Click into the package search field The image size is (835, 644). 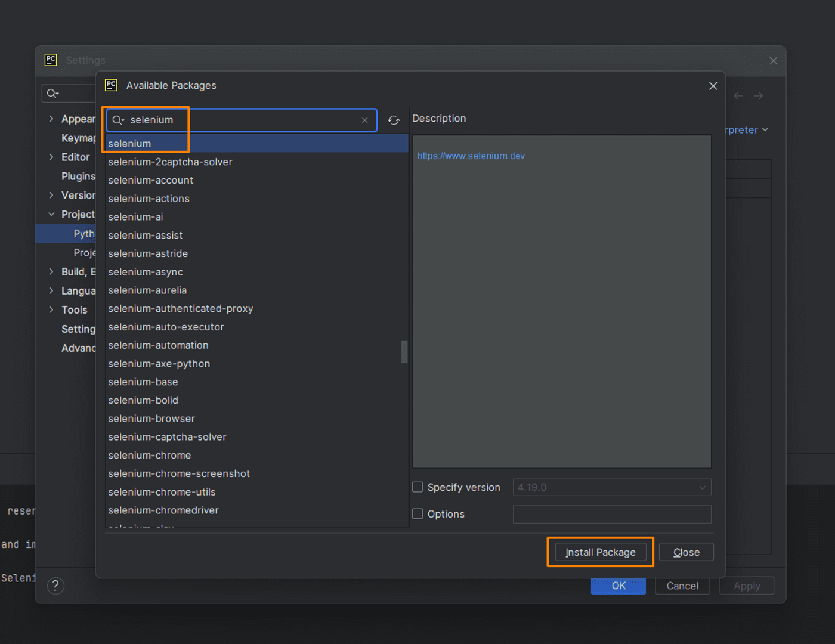click(x=242, y=120)
